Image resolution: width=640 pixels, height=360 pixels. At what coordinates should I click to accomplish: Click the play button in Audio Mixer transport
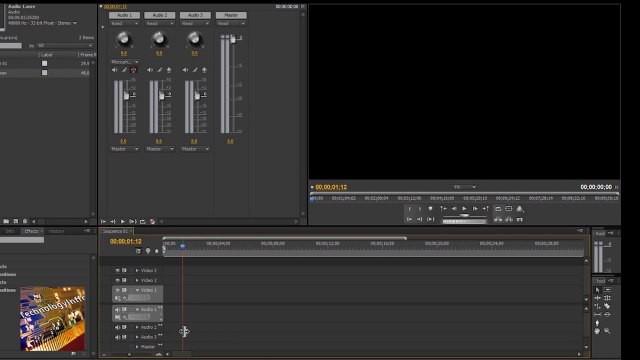(x=123, y=221)
